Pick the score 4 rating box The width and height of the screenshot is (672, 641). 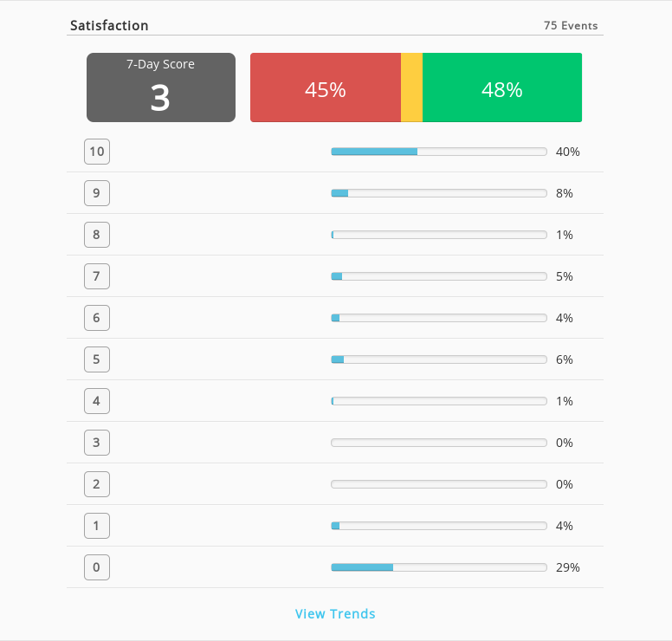coord(97,401)
